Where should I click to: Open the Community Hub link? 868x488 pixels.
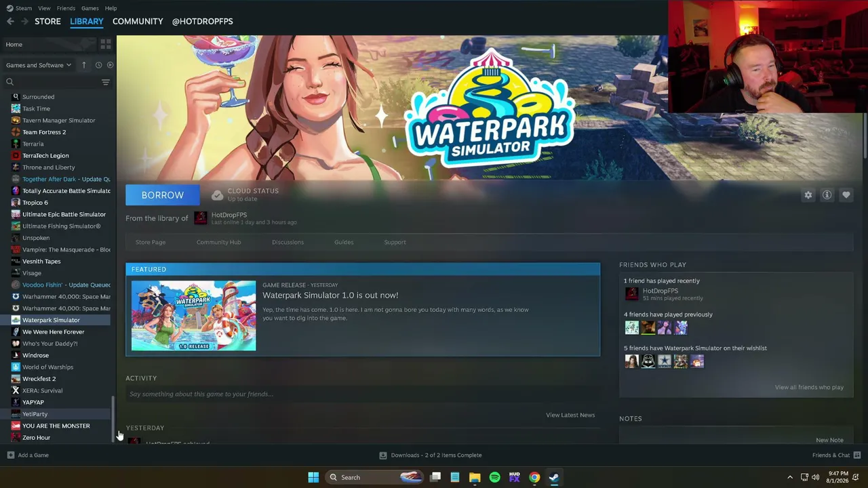click(218, 242)
